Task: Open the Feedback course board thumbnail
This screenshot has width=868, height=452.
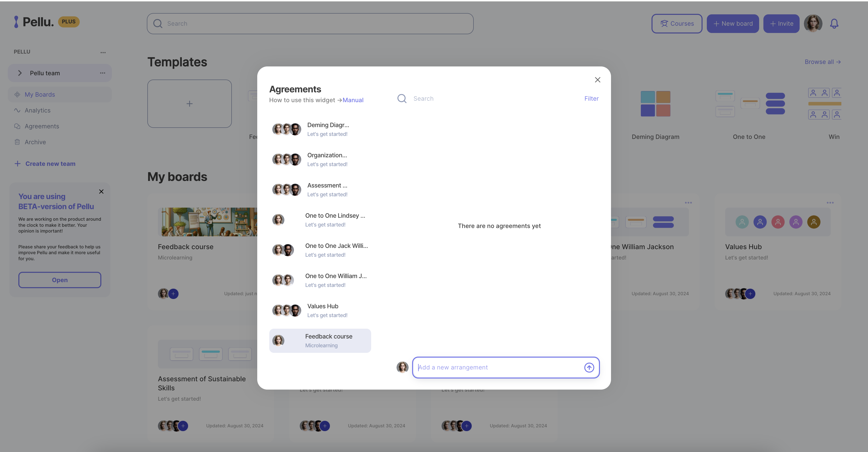Action: point(207,222)
